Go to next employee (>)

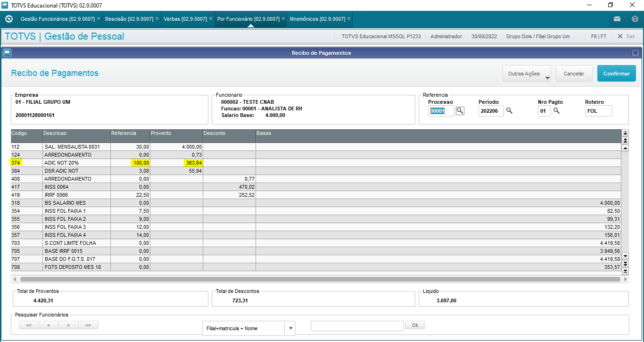click(x=68, y=325)
